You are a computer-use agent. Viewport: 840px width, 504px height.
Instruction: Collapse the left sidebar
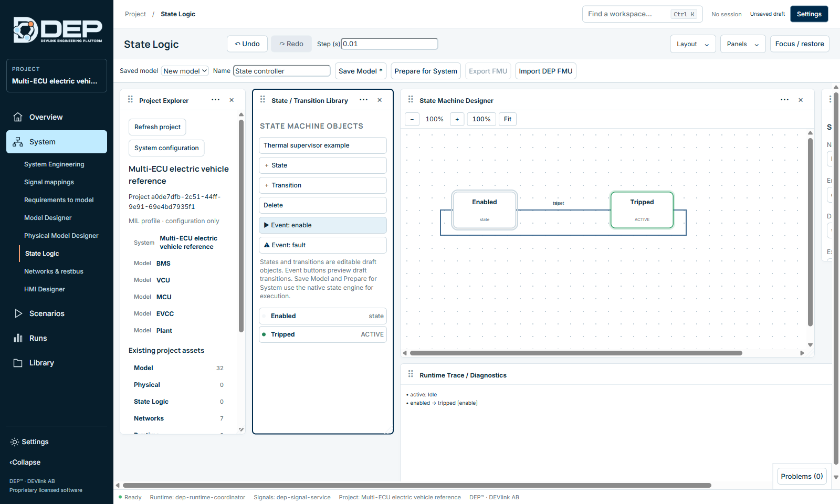[x=25, y=463]
